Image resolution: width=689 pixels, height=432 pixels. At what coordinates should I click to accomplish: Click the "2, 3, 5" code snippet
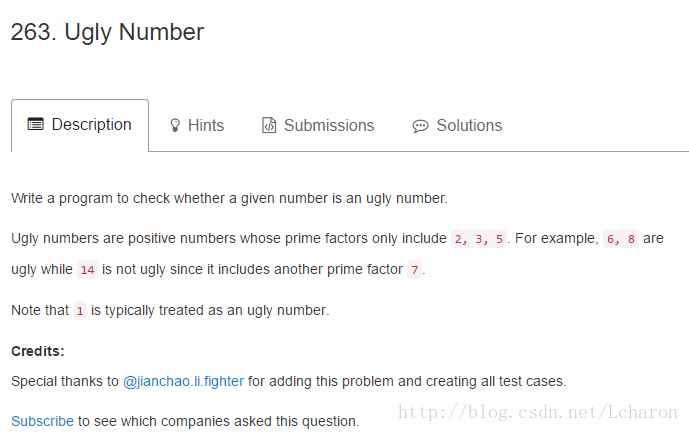pyautogui.click(x=480, y=239)
